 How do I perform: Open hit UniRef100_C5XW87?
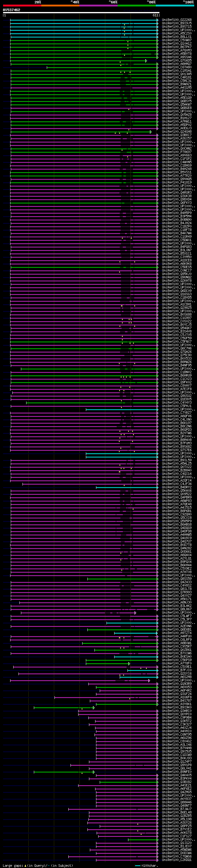point(176,40)
